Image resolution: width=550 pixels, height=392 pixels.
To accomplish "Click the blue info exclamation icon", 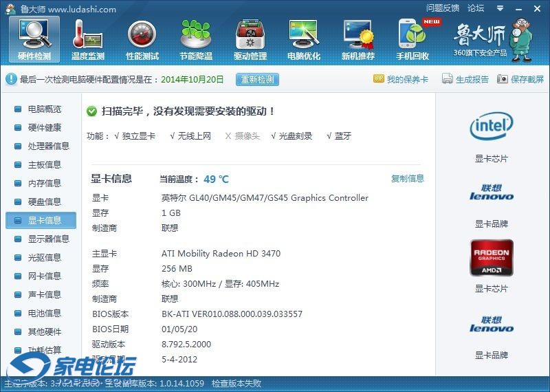I will [11, 79].
